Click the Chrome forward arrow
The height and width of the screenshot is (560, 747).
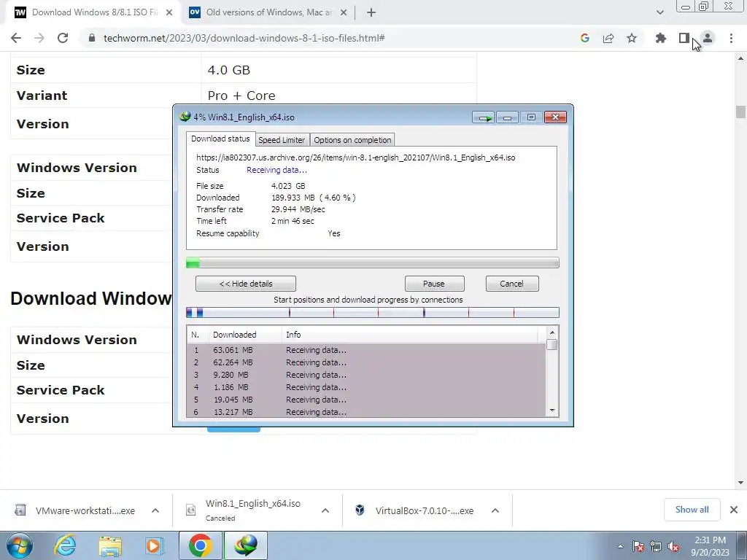(x=39, y=38)
